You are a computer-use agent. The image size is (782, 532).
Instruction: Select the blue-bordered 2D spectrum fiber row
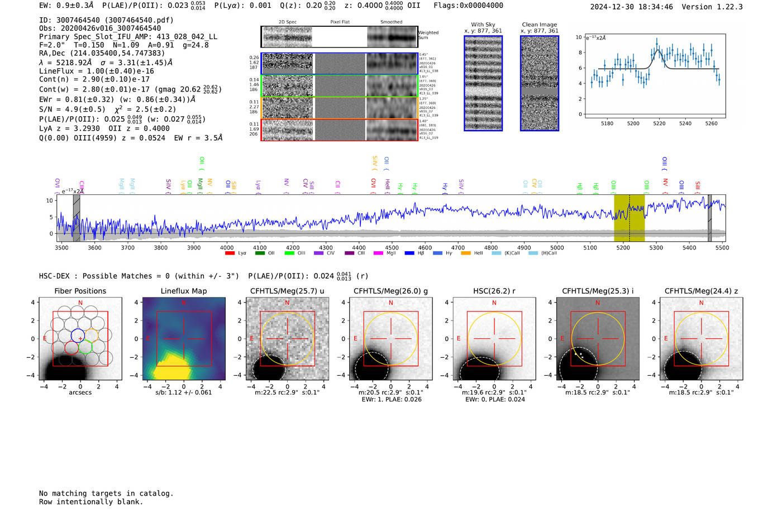pyautogui.click(x=340, y=64)
